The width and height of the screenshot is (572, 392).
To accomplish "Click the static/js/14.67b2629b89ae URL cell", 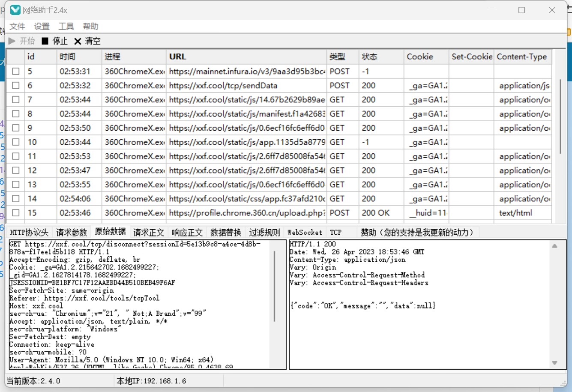I will (246, 100).
